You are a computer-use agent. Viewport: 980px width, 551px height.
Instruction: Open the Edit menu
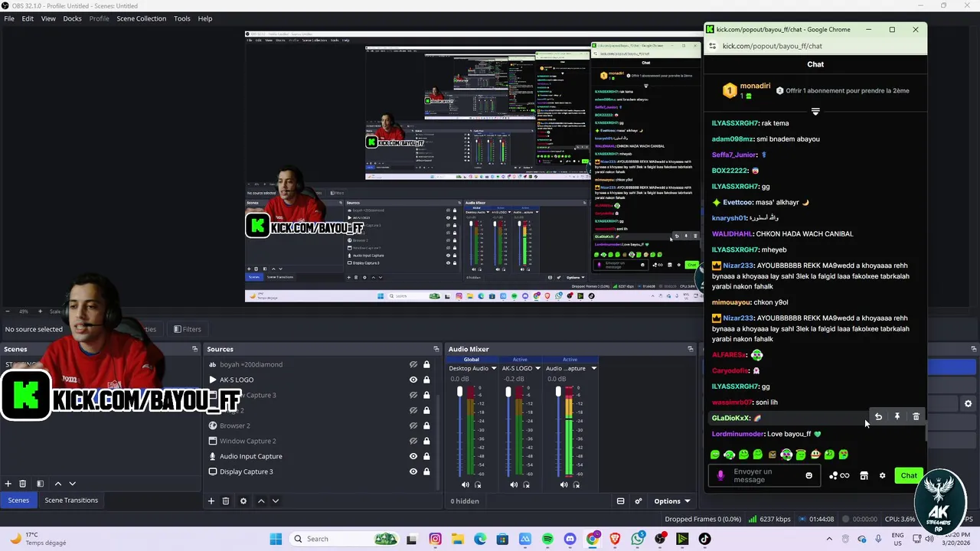coord(28,18)
